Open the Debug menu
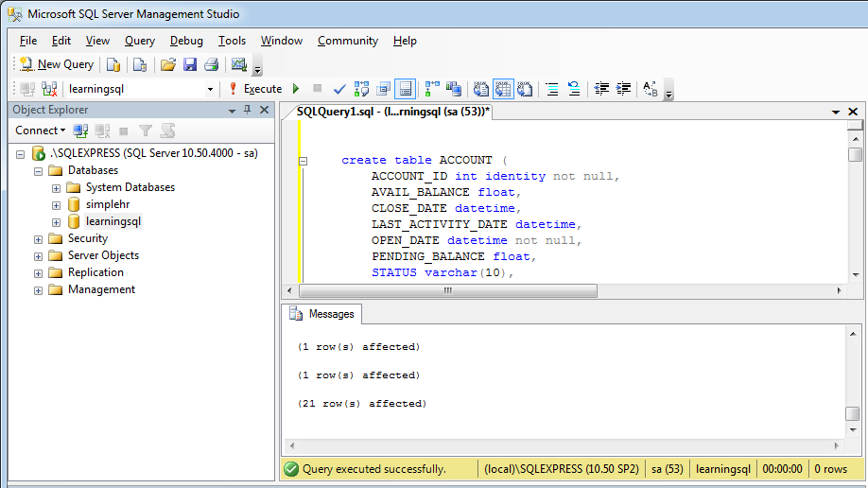The image size is (868, 488). (x=186, y=41)
